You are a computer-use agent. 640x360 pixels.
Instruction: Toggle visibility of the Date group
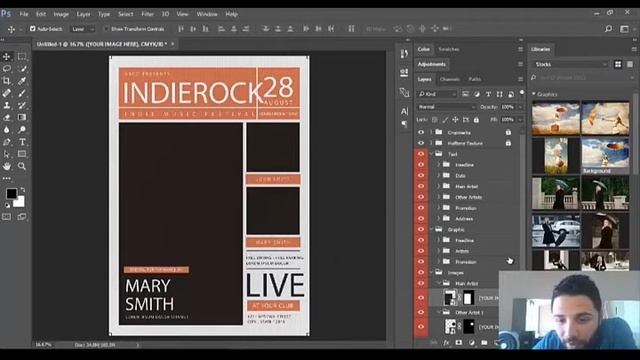point(421,176)
